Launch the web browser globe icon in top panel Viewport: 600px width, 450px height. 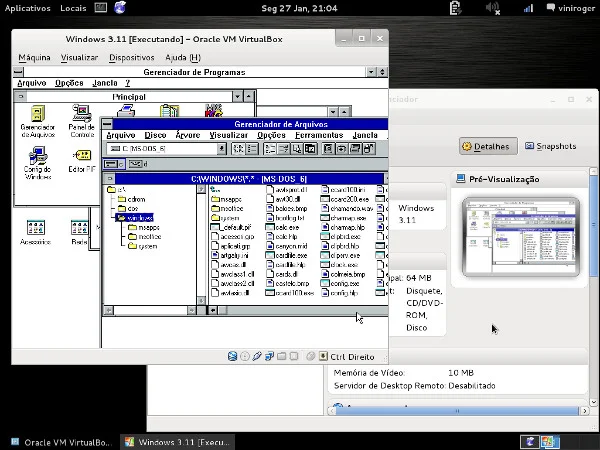[120, 7]
